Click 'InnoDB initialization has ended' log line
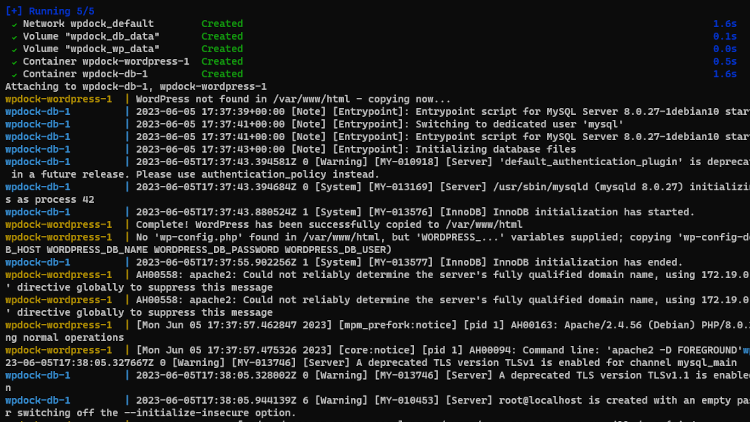This screenshot has height=422, width=750. tap(588, 262)
